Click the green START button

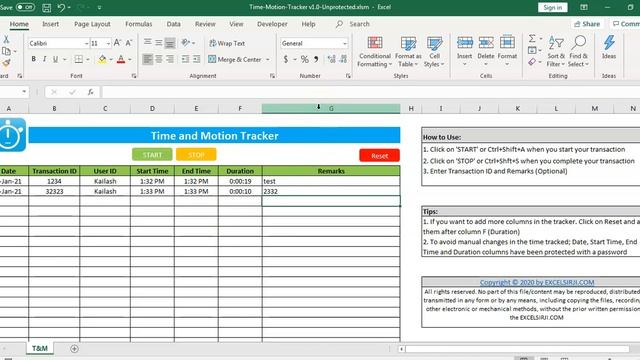152,155
